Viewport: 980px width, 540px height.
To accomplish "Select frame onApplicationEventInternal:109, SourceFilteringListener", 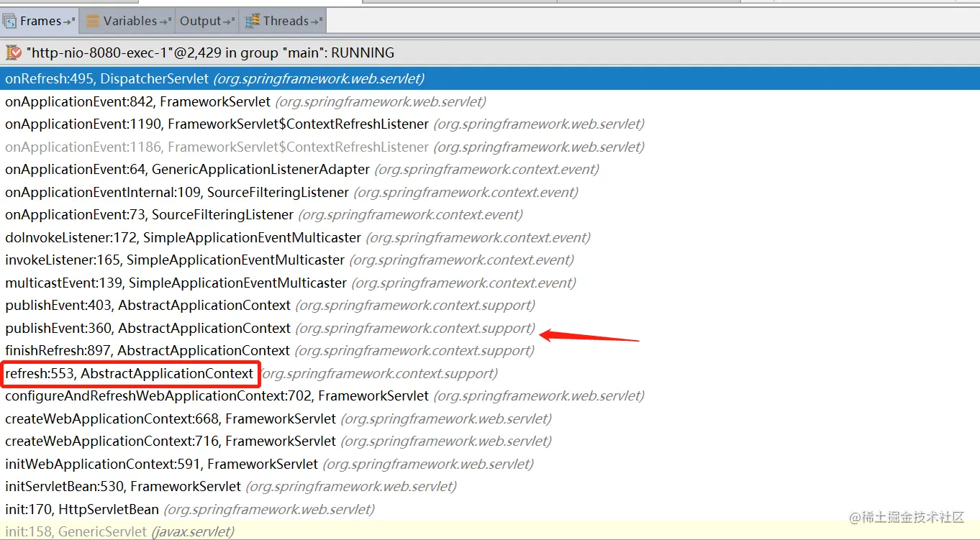I will pos(490,192).
